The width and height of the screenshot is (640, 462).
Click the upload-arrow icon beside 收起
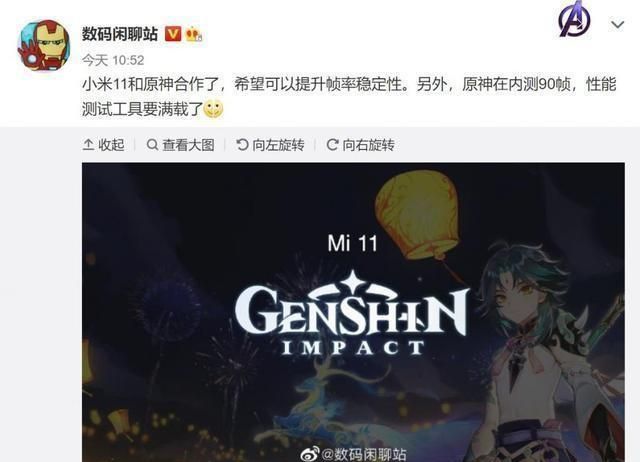pos(88,145)
